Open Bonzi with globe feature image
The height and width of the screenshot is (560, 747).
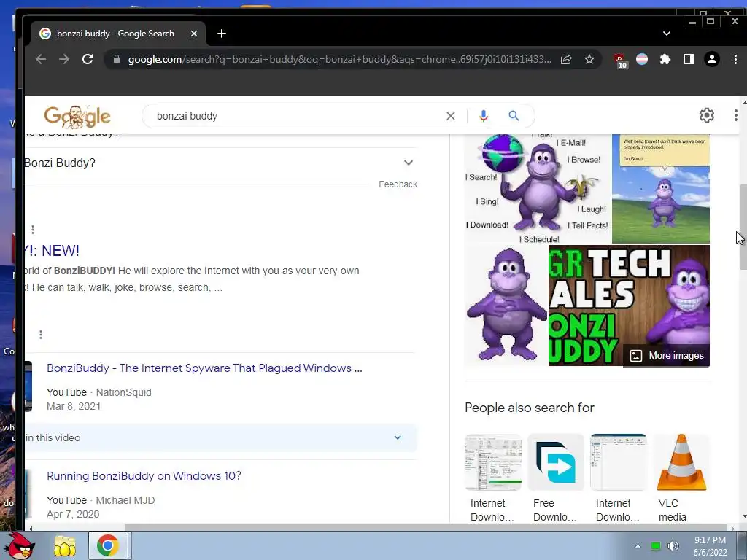click(x=538, y=189)
